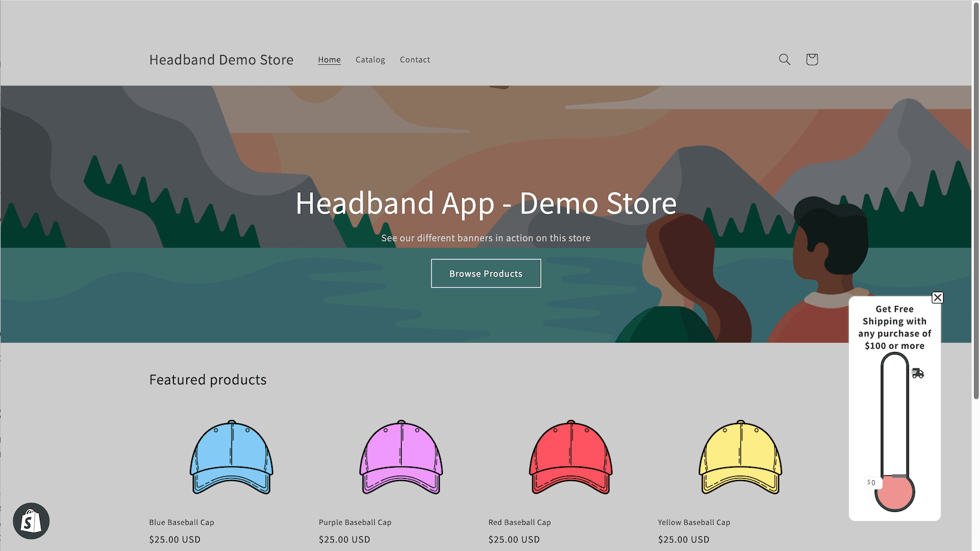Click the Featured products heading
980x551 pixels.
(208, 380)
